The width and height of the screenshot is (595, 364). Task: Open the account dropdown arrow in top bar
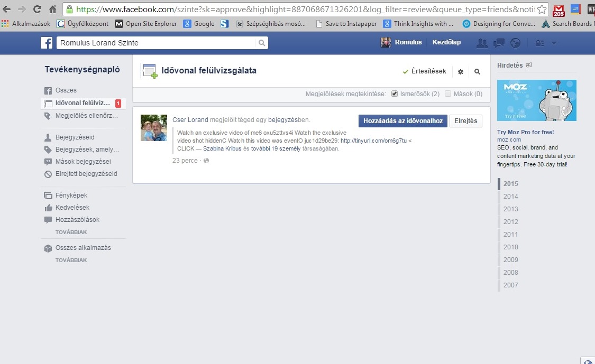coord(554,43)
